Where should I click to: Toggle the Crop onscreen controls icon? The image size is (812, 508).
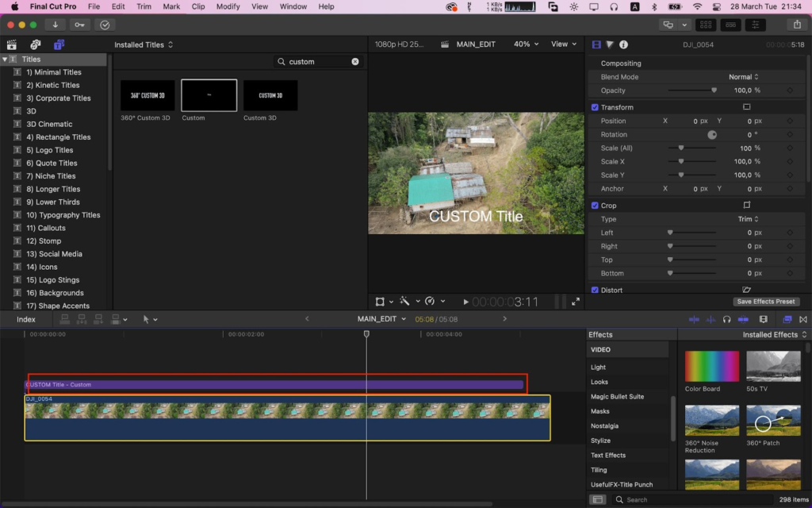pos(747,205)
